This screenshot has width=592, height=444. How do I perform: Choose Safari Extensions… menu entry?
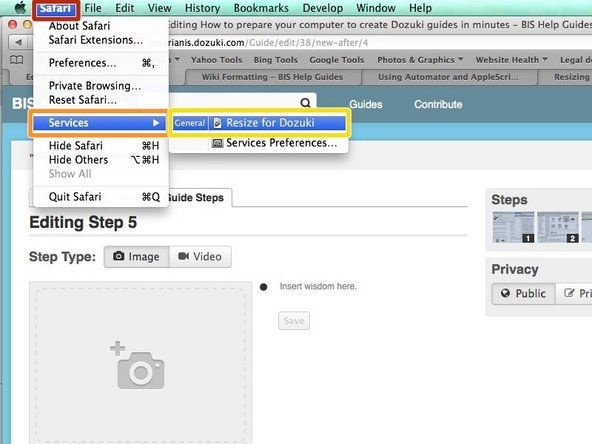(100, 40)
